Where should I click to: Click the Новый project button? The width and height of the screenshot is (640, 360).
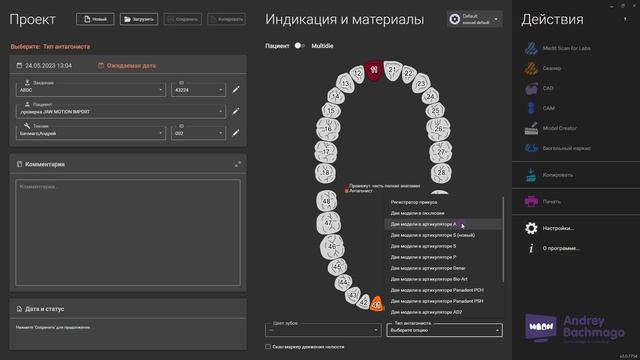point(95,19)
